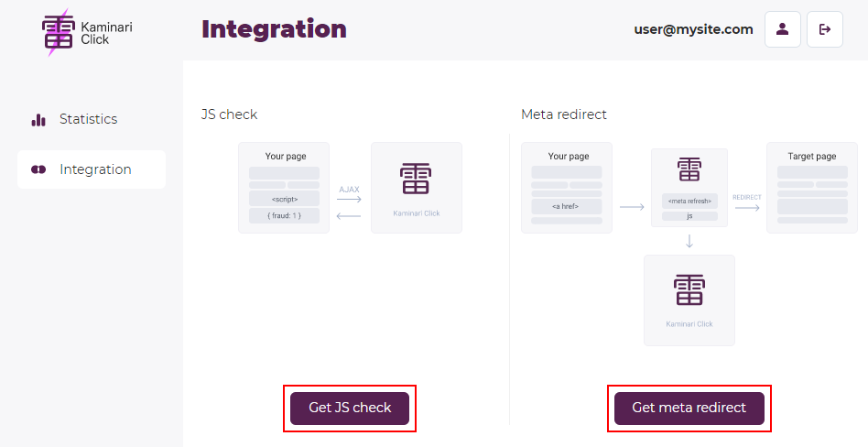Click large Kaminari Click logo below meta redirect
Viewport: 868px width, 447px height.
[689, 289]
